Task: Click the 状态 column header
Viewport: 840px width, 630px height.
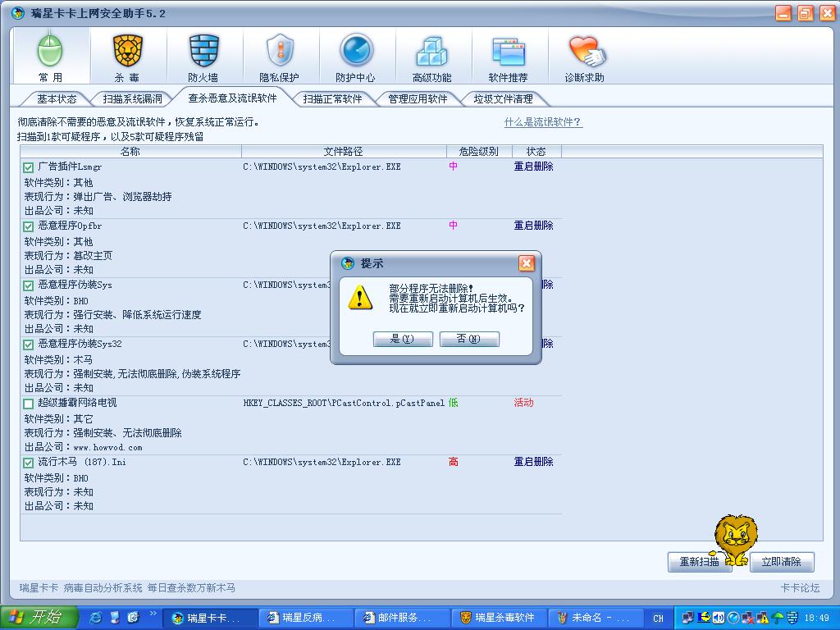Action: 536,152
